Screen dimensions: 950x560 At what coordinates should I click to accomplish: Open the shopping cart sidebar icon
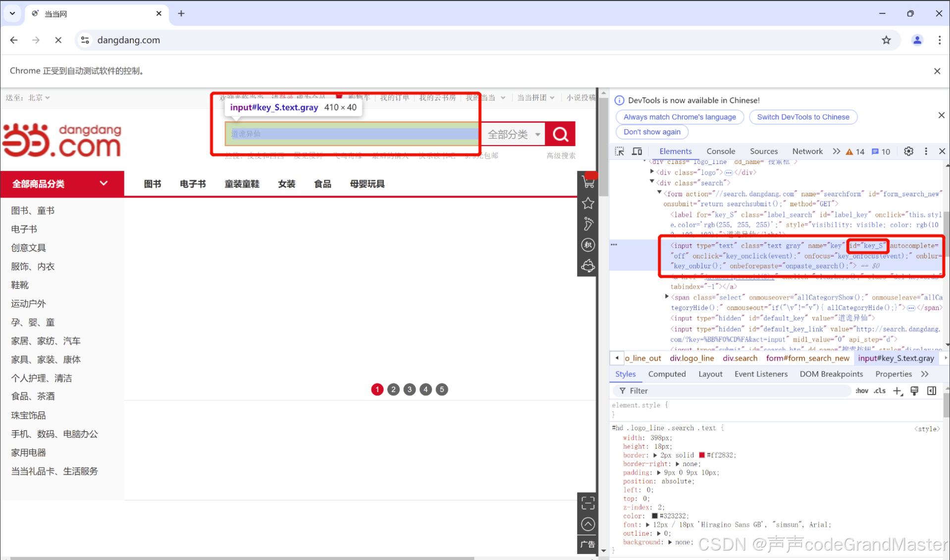(x=588, y=182)
